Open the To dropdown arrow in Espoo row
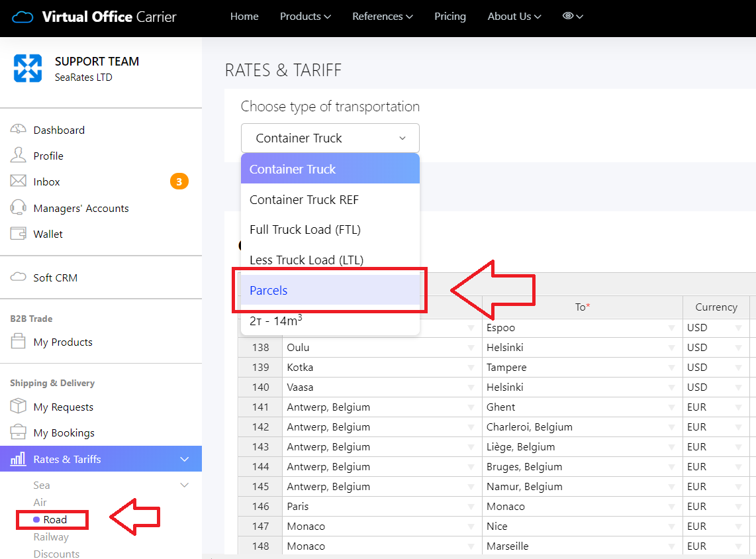Screen dimensions: 756x559 [x=672, y=328]
